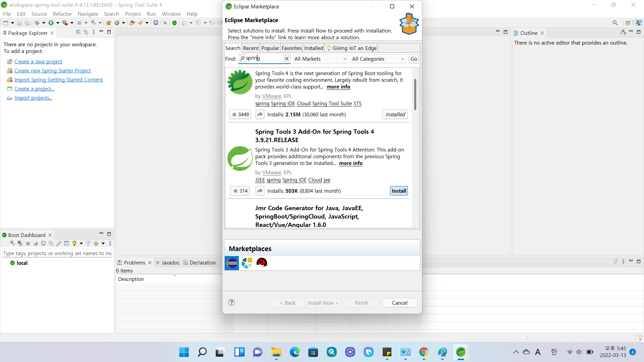Select the Eclipse marketplace catalog icon
This screenshot has height=362, width=644.
click(x=232, y=263)
